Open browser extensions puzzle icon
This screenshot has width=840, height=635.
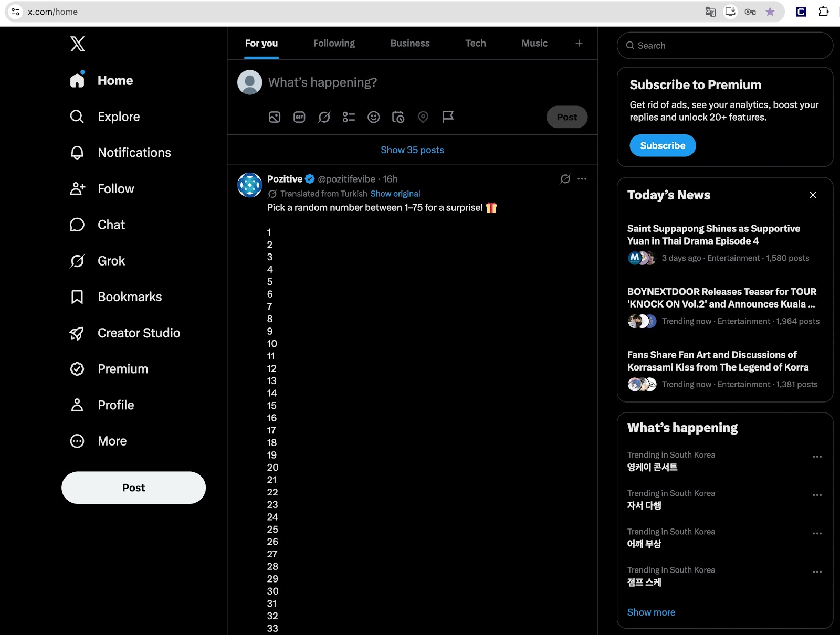(x=823, y=12)
